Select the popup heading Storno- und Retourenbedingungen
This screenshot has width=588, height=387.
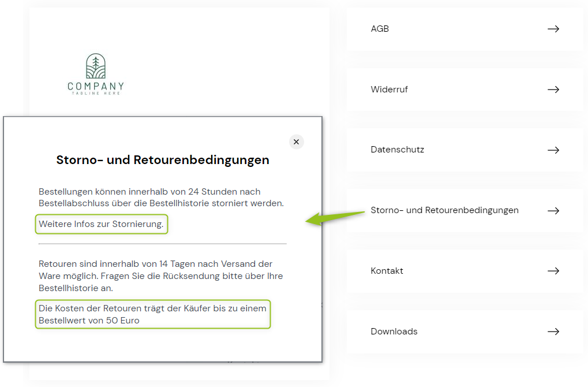(163, 160)
